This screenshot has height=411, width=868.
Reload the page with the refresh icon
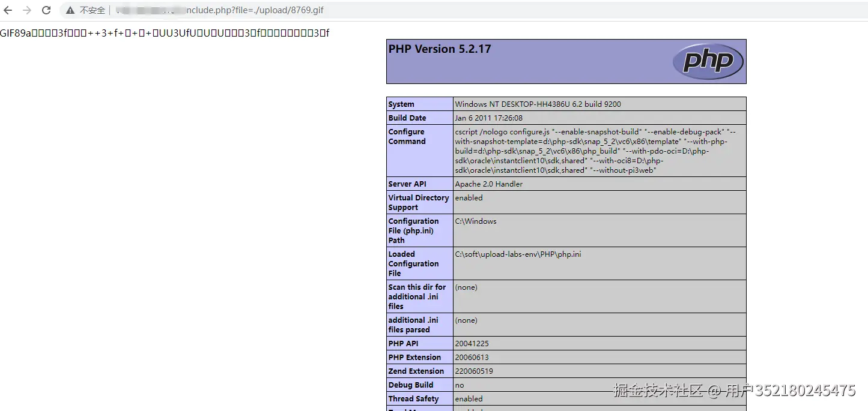click(46, 10)
